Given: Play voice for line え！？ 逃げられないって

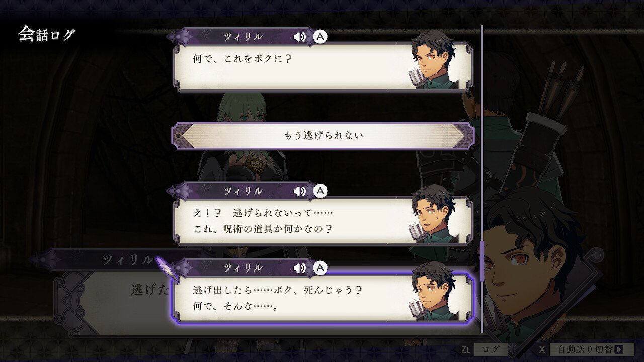Looking at the screenshot, I should (x=300, y=191).
